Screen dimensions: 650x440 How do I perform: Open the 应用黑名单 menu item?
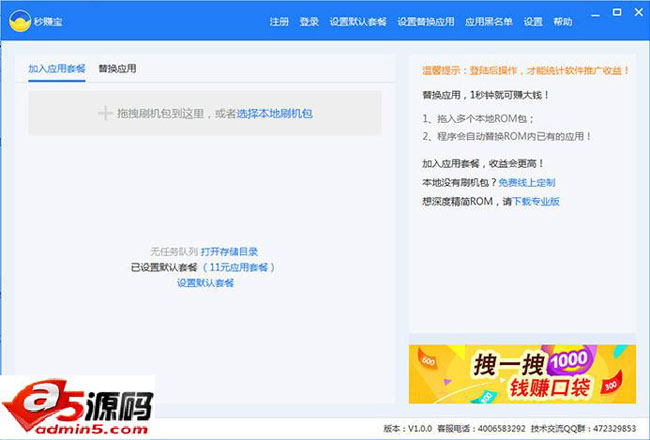pos(489,22)
